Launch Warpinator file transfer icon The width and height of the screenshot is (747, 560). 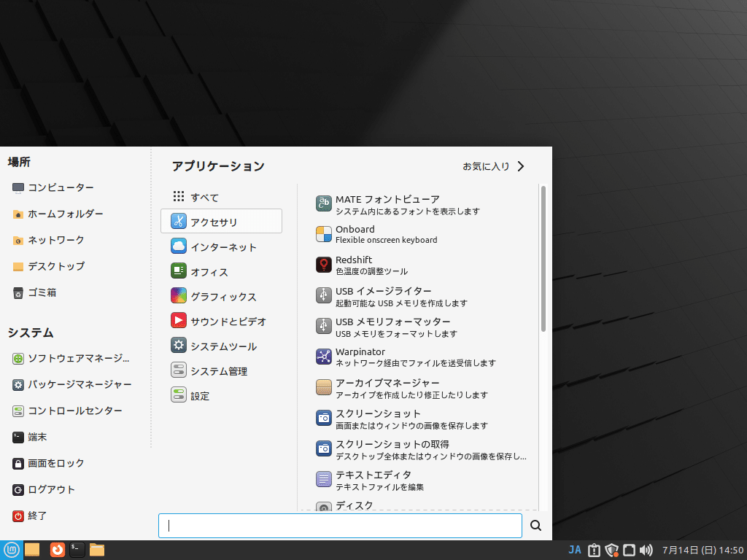click(x=323, y=357)
